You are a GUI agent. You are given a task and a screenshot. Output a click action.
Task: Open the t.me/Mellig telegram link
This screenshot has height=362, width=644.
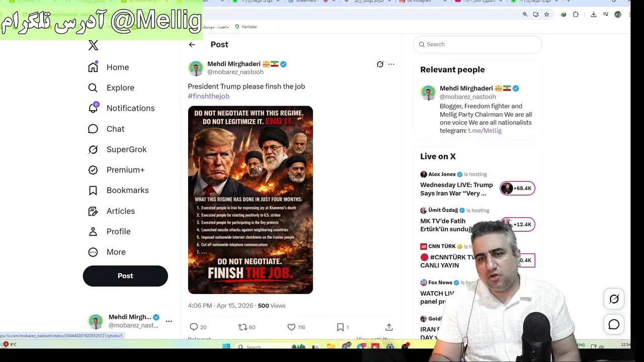coord(485,131)
